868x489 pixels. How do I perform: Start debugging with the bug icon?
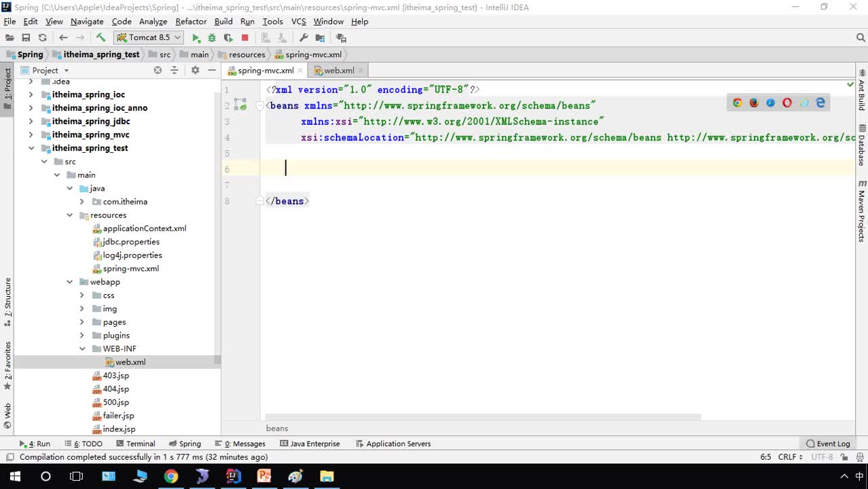[212, 38]
